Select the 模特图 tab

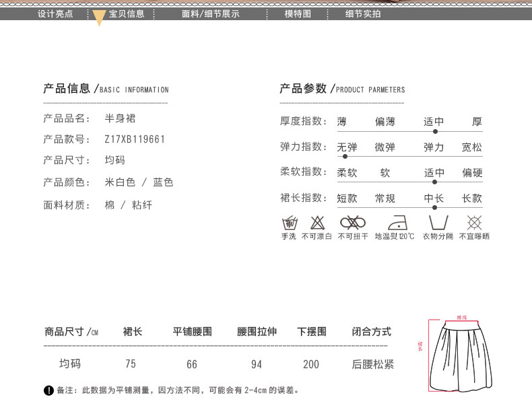tap(298, 13)
